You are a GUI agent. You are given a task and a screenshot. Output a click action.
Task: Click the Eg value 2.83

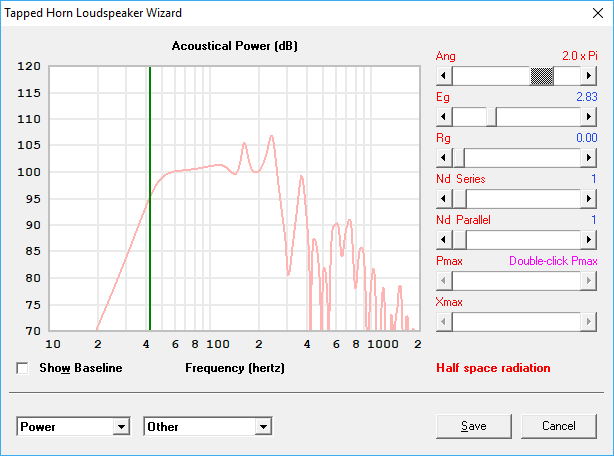coord(587,97)
